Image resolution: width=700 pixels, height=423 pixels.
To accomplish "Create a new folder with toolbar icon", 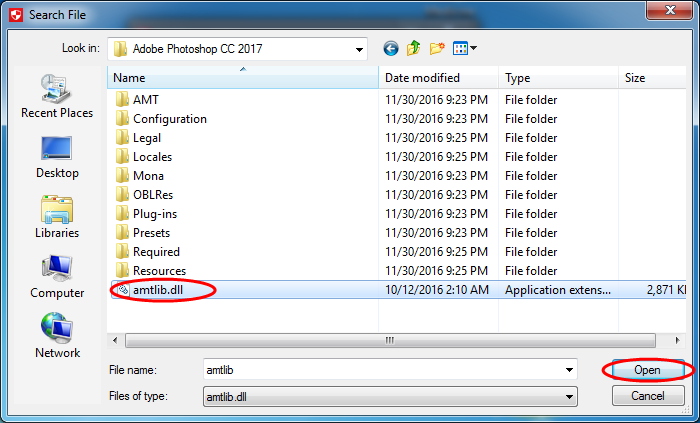I will coord(437,48).
